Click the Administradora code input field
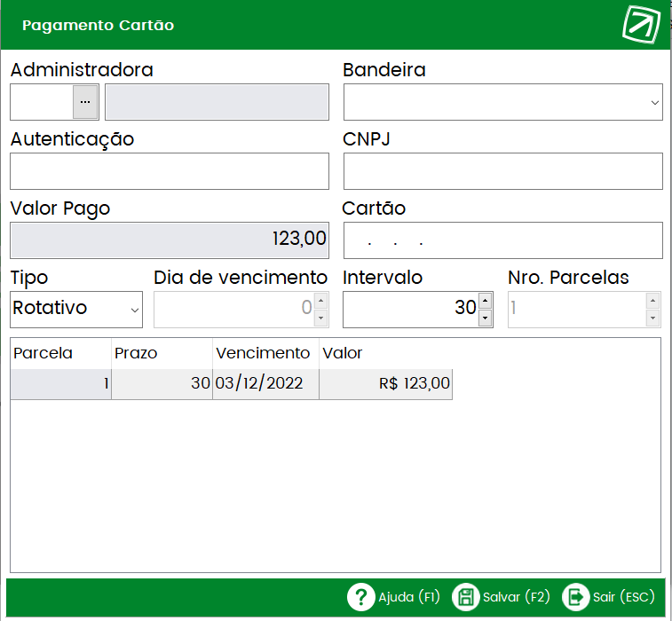 coord(42,102)
